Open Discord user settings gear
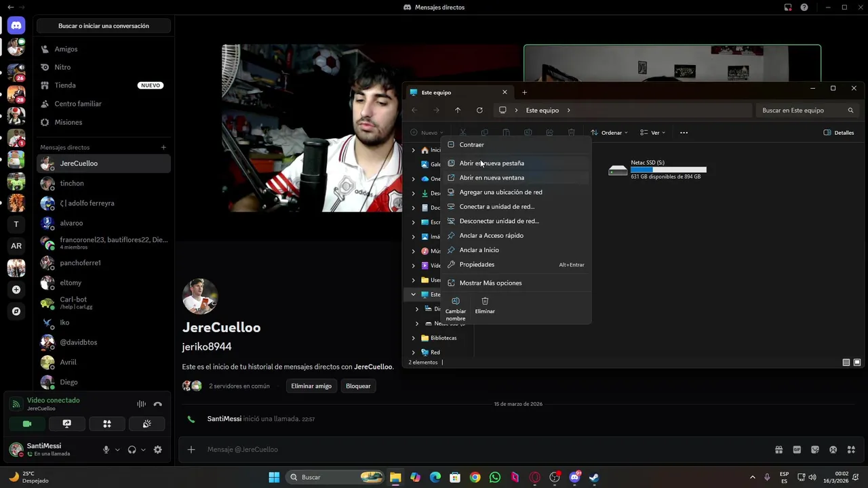868x488 pixels. click(x=158, y=449)
